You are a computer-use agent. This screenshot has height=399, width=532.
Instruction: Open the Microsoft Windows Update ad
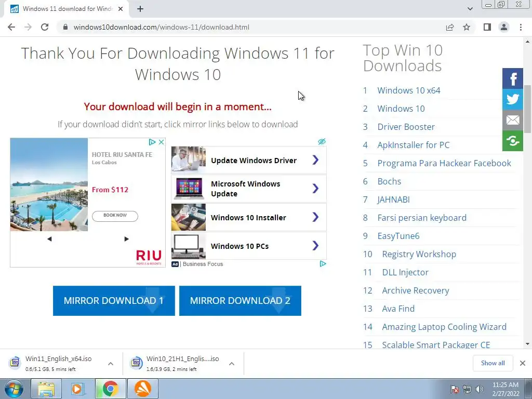tap(249, 189)
